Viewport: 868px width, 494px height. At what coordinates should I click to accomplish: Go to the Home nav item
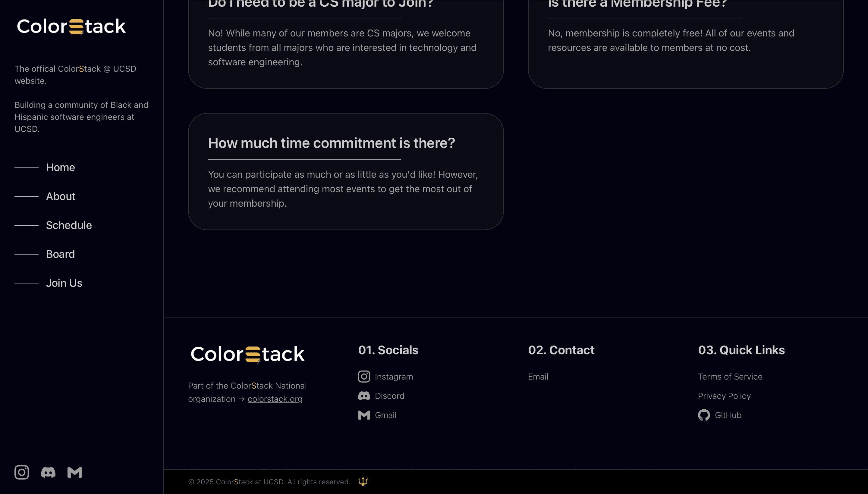tap(60, 167)
